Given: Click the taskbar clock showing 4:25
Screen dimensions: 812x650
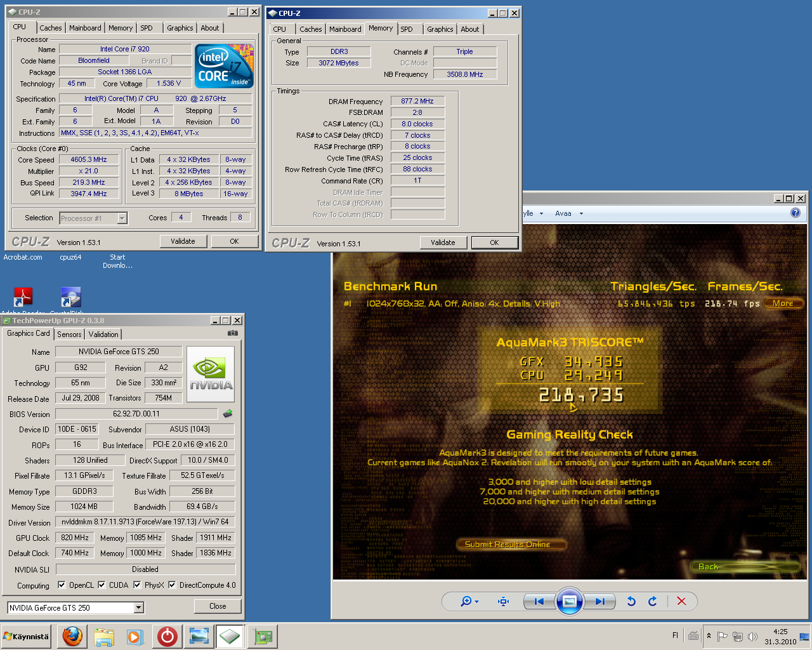Looking at the screenshot, I should tap(780, 636).
